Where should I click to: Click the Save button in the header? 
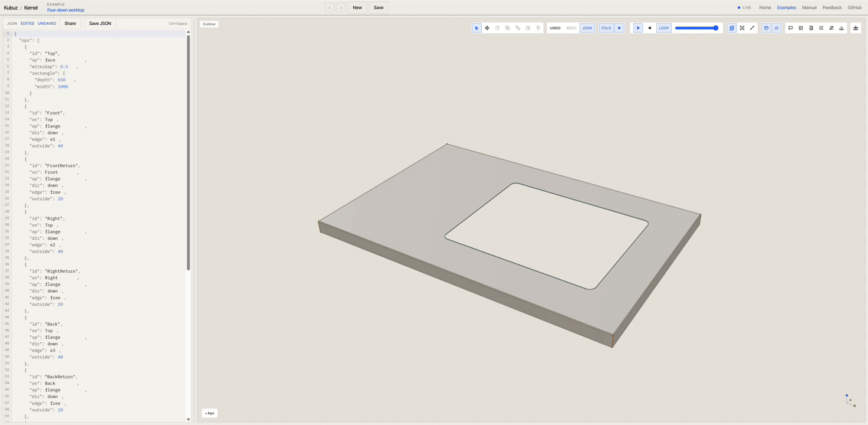[379, 8]
